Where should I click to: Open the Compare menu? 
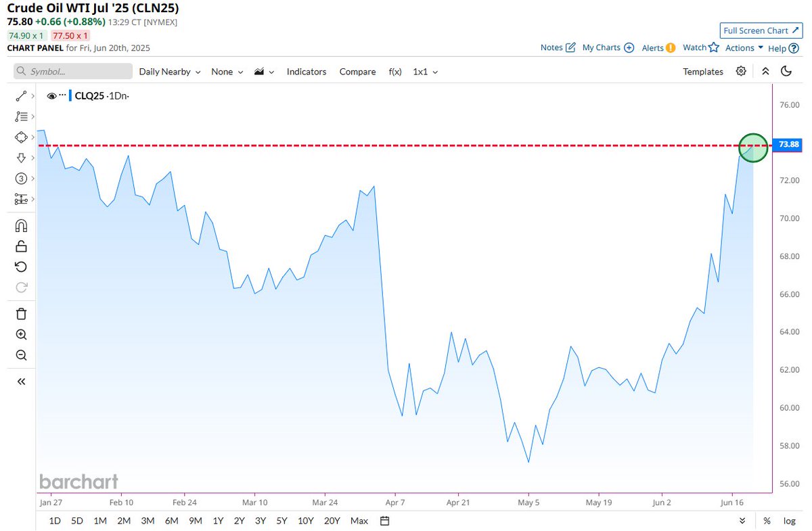tap(357, 72)
